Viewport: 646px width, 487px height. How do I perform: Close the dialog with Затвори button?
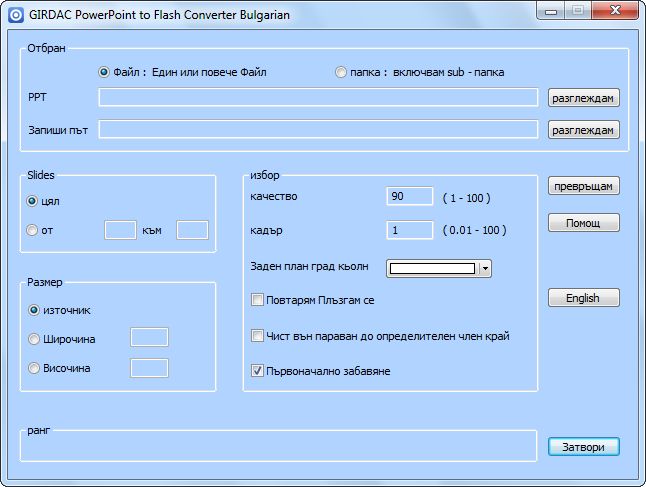pyautogui.click(x=583, y=447)
